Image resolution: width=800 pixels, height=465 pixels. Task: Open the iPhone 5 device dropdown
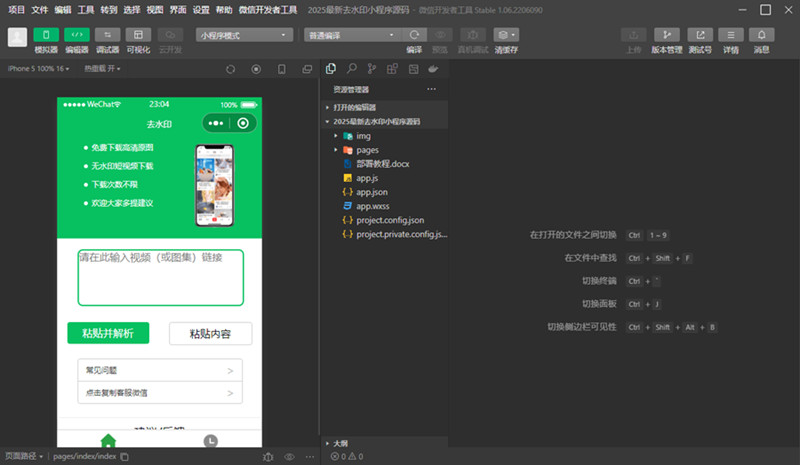pyautogui.click(x=38, y=68)
